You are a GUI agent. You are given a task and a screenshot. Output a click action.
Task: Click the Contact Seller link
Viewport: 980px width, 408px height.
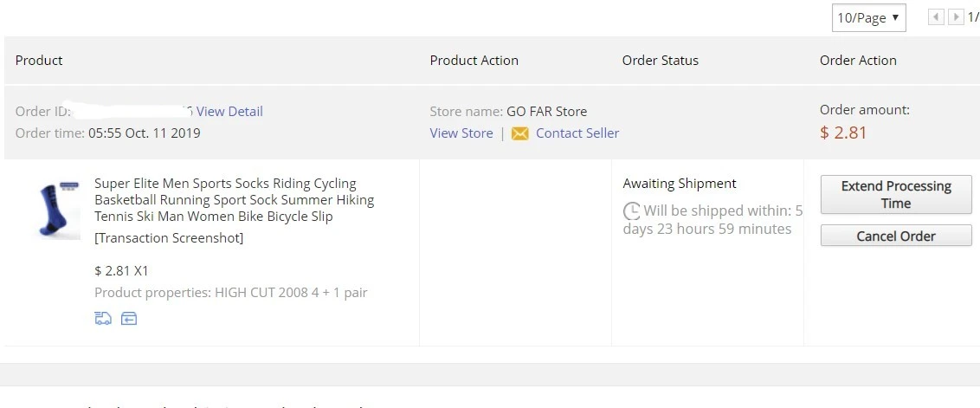[577, 133]
